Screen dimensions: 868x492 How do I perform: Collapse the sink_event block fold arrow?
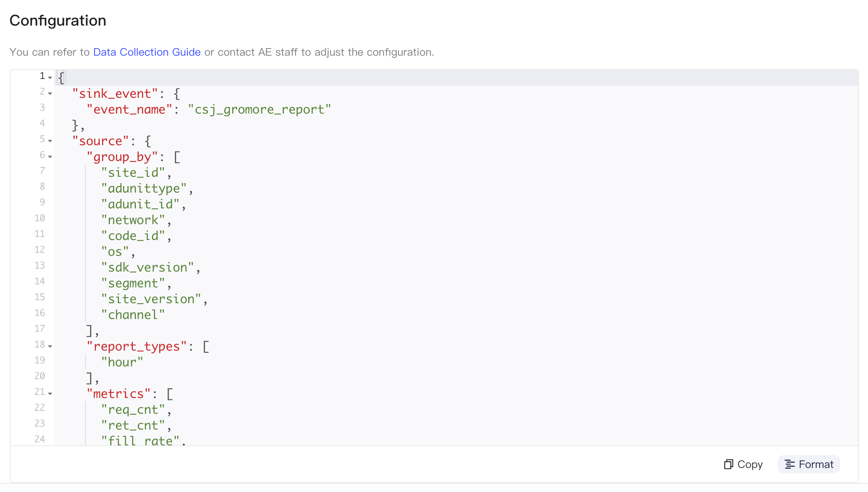pyautogui.click(x=50, y=93)
